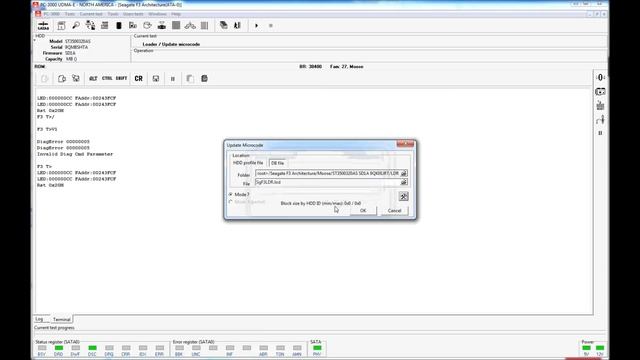The height and width of the screenshot is (360, 640).
Task: Click 'Loader / Update microcode' current test text
Action: point(171,44)
